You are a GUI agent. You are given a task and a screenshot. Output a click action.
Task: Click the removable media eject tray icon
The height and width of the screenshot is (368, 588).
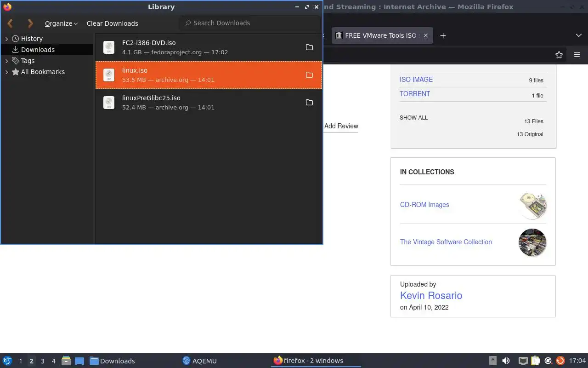[492, 361]
